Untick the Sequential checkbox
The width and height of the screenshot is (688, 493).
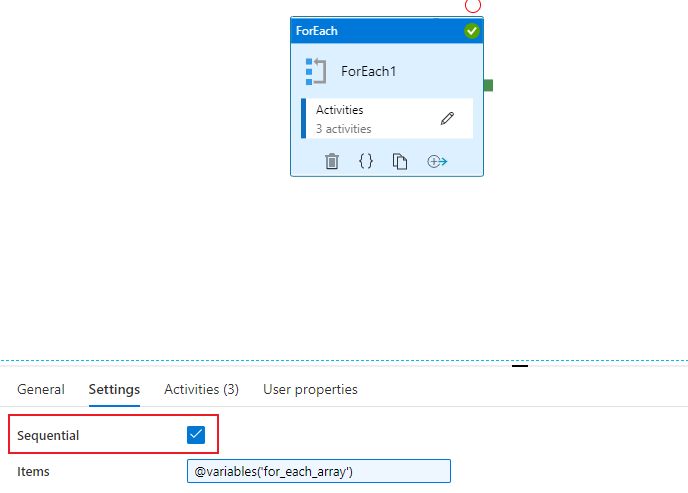click(196, 435)
